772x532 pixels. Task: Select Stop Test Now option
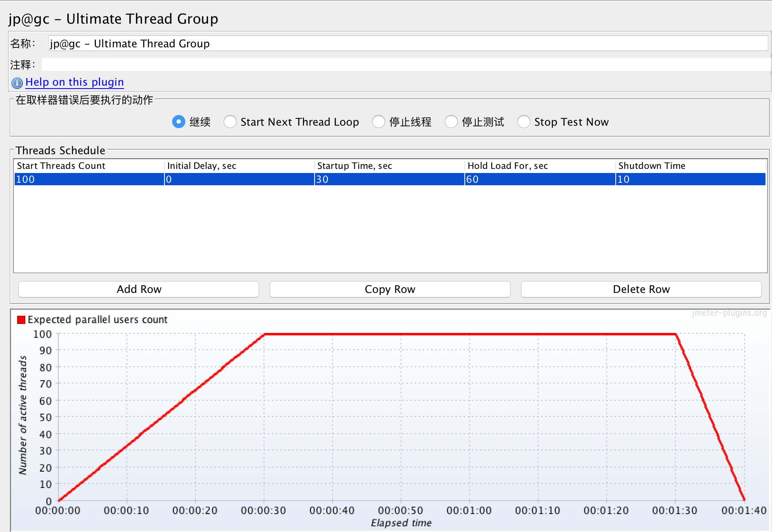pos(524,122)
